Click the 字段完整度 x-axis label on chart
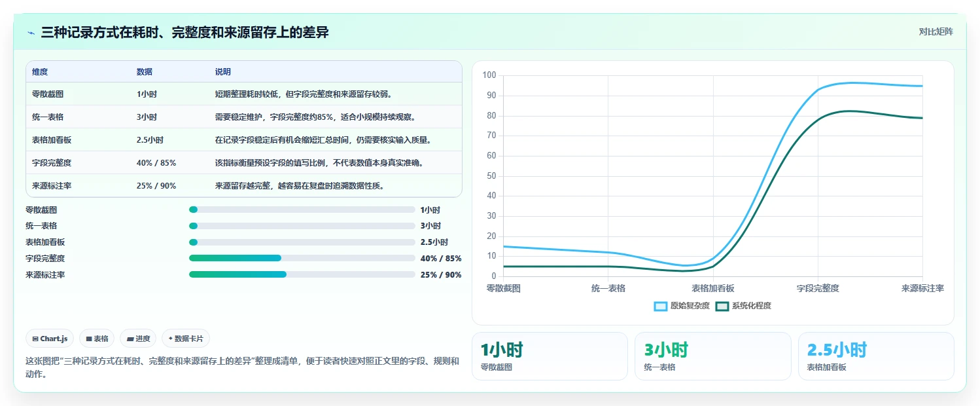The image size is (980, 406). pyautogui.click(x=818, y=288)
